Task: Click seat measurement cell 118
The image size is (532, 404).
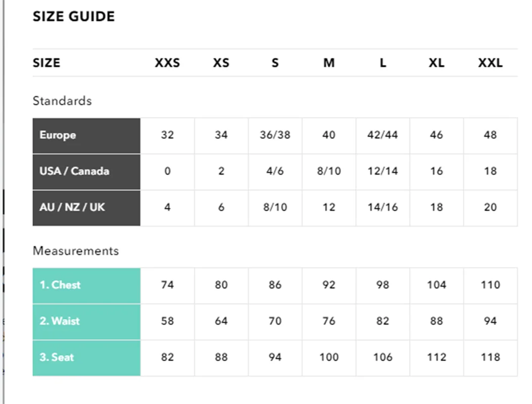Action: [x=490, y=357]
